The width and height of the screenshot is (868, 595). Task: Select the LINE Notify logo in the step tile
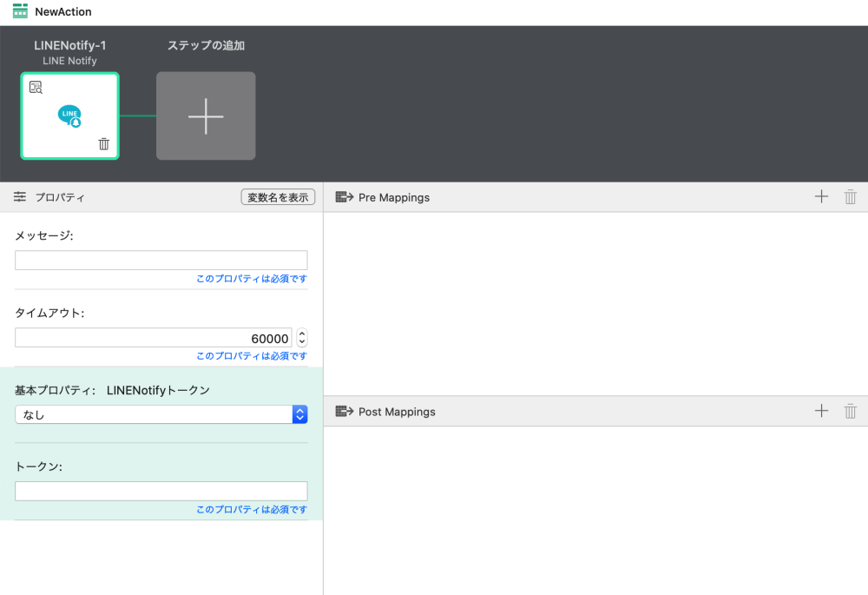click(70, 116)
